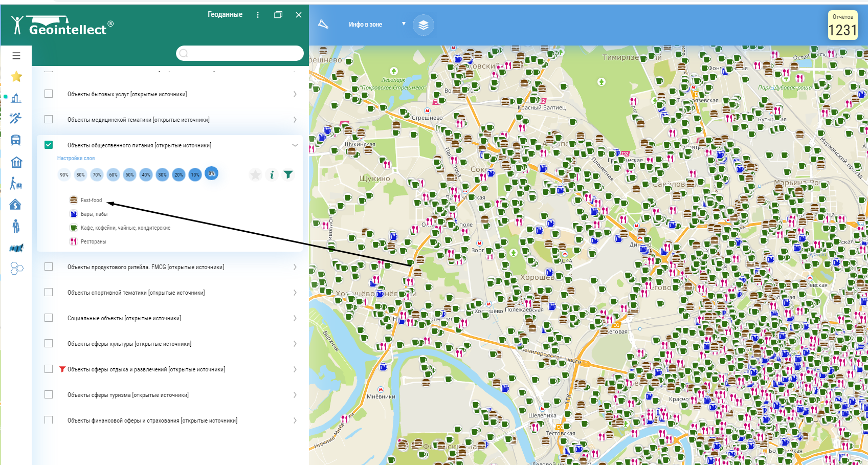This screenshot has width=868, height=465.
Task: Uncheck Объекты общественного питания layer
Action: (49, 145)
